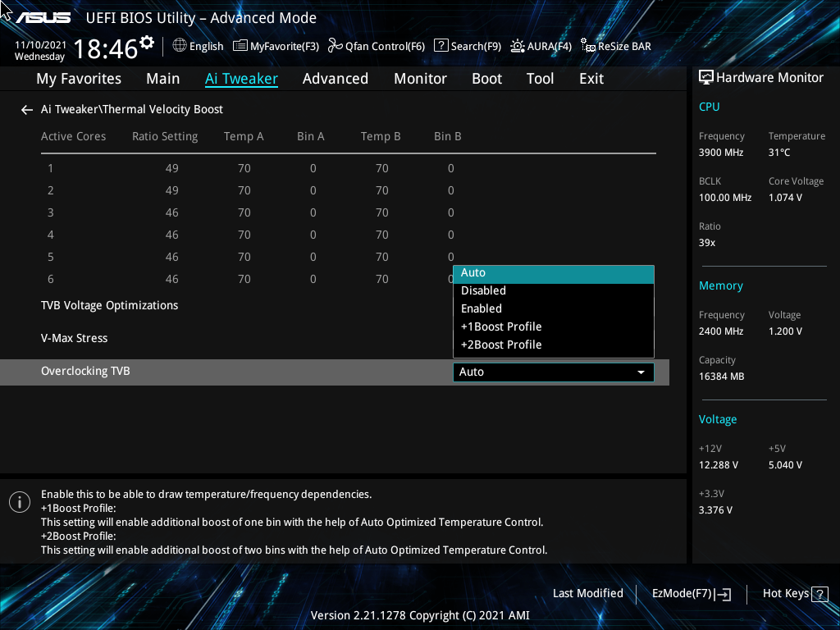Click the info icon in help panel
This screenshot has width=840, height=630.
pyautogui.click(x=20, y=502)
